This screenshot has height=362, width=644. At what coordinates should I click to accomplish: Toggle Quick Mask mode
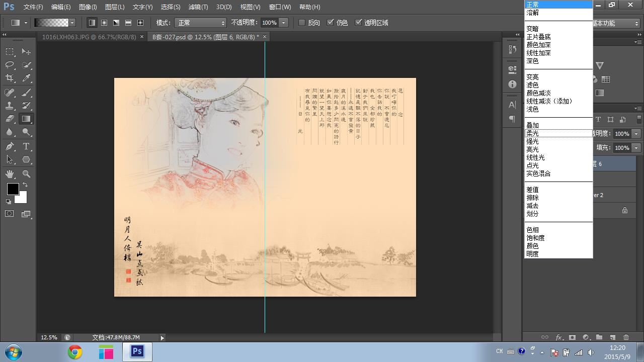(x=10, y=214)
